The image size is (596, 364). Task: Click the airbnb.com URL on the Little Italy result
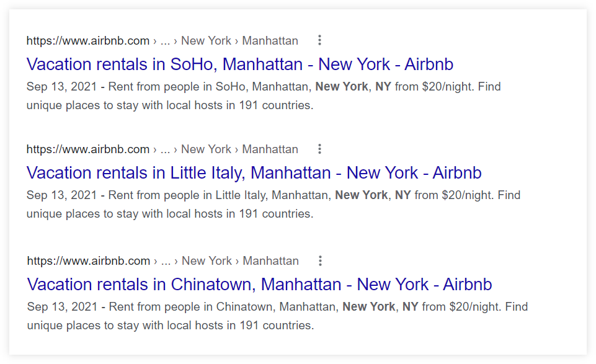(x=87, y=149)
